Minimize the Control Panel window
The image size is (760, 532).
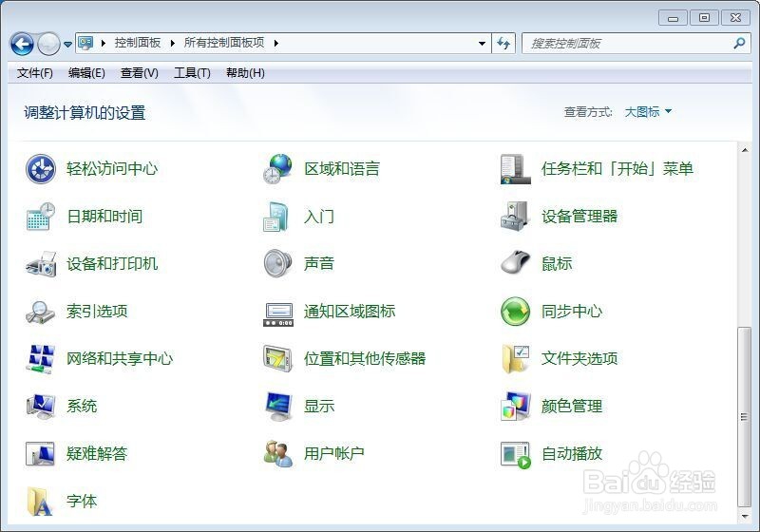tap(673, 18)
